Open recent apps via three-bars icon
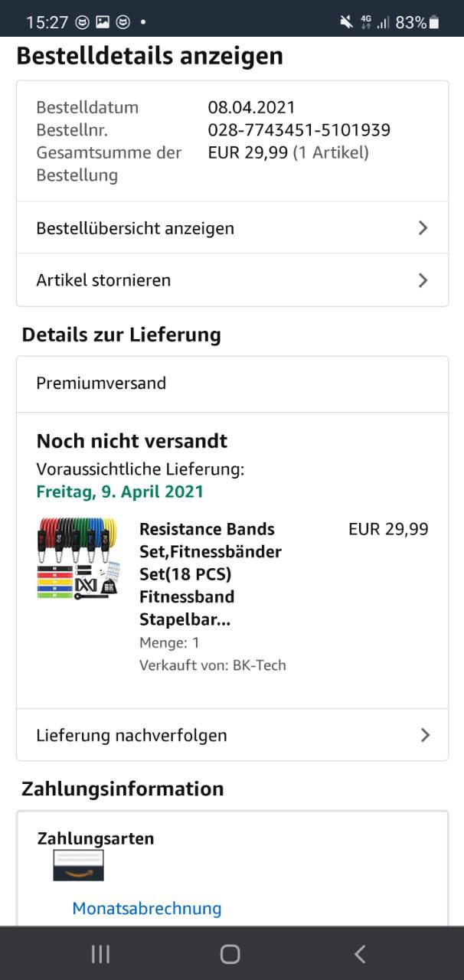Viewport: 464px width, 980px height. coord(100,953)
